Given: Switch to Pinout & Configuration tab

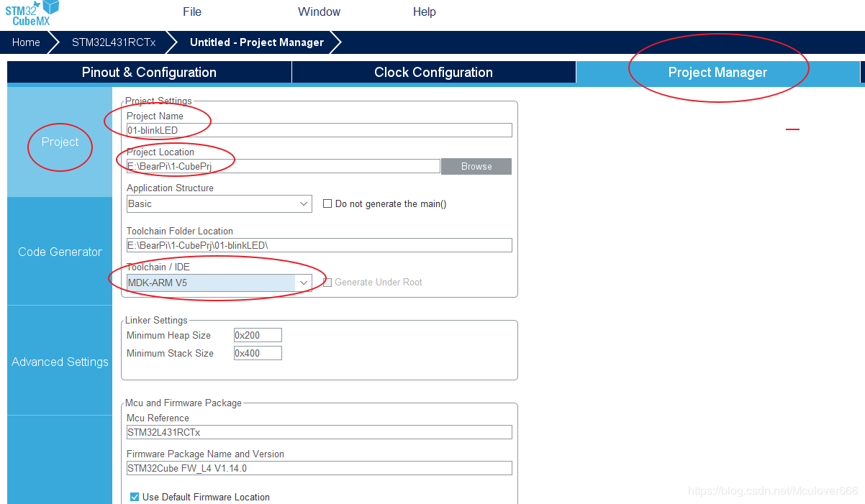Looking at the screenshot, I should (149, 72).
